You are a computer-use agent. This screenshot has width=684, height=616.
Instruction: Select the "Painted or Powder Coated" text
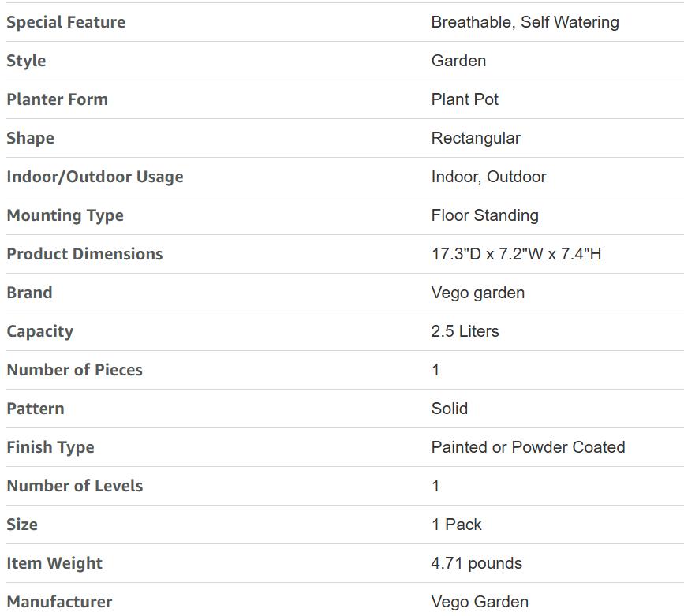coord(528,447)
